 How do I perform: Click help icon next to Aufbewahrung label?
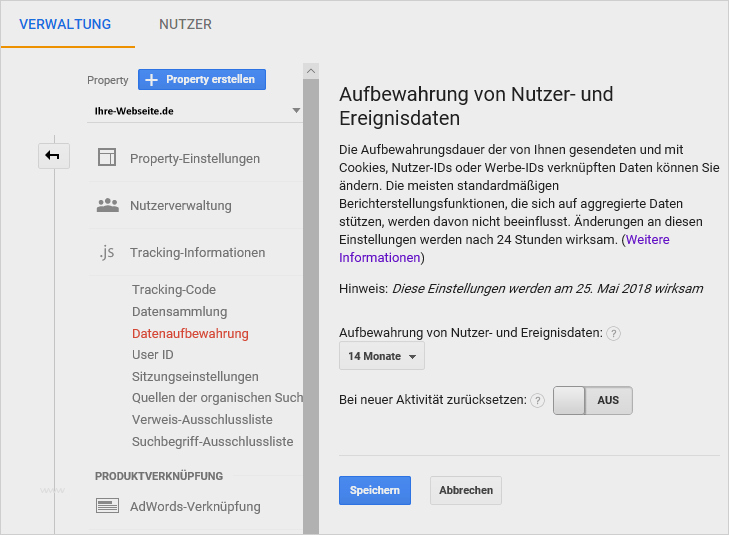pos(614,333)
